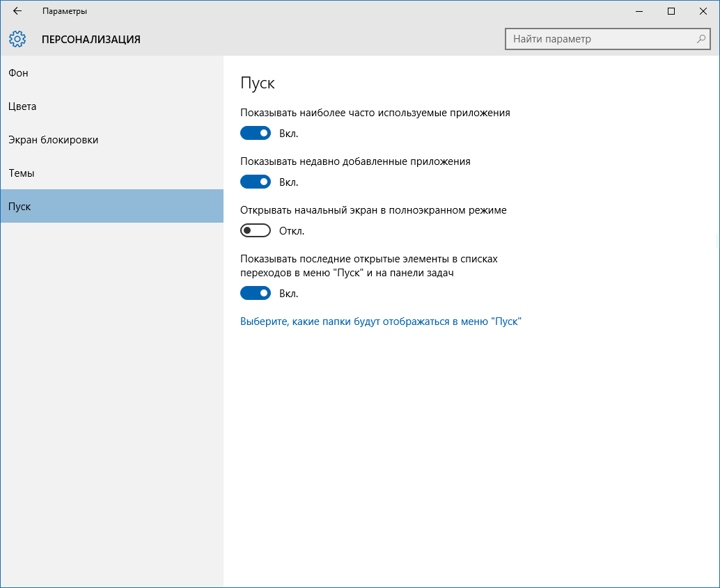Click the Параметры window title text
This screenshot has height=588, width=720.
click(65, 11)
